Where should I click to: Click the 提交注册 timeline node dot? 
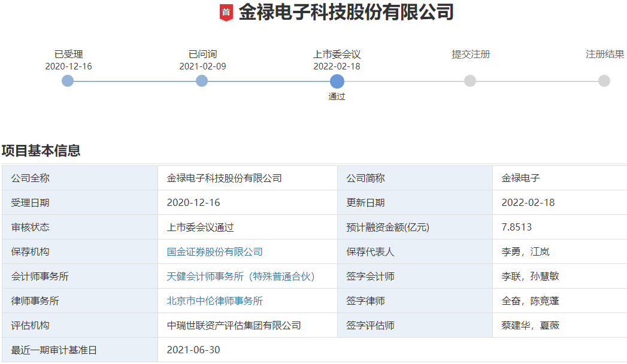click(470, 81)
